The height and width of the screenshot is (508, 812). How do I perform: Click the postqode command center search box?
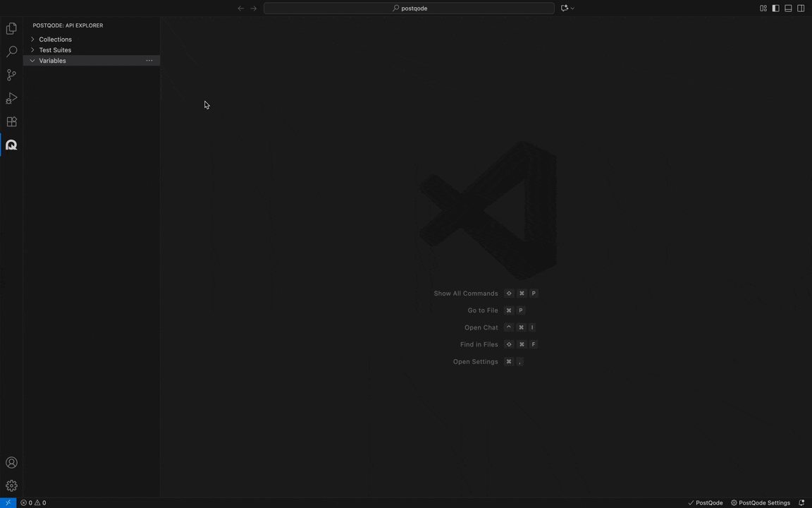tap(409, 8)
